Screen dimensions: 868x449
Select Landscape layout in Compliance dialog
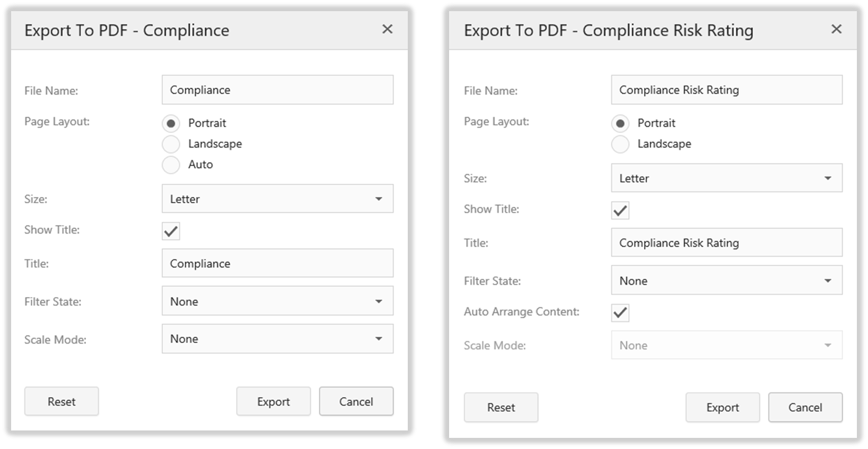click(171, 144)
